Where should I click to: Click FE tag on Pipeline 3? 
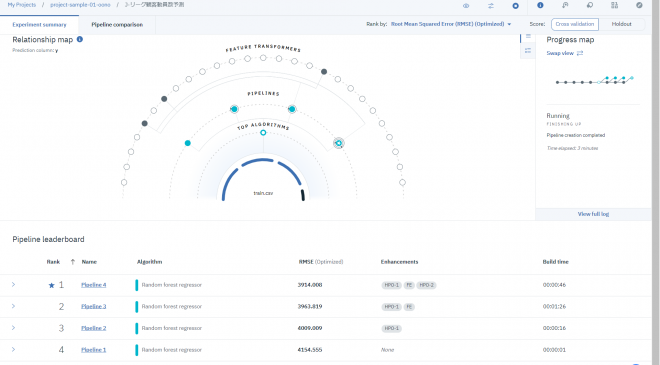tap(409, 306)
